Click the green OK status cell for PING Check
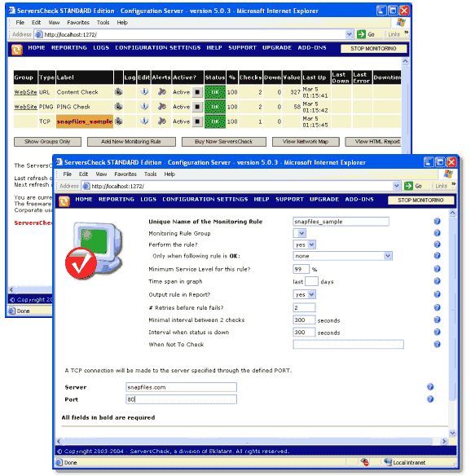This screenshot has width=471, height=476. 215,107
